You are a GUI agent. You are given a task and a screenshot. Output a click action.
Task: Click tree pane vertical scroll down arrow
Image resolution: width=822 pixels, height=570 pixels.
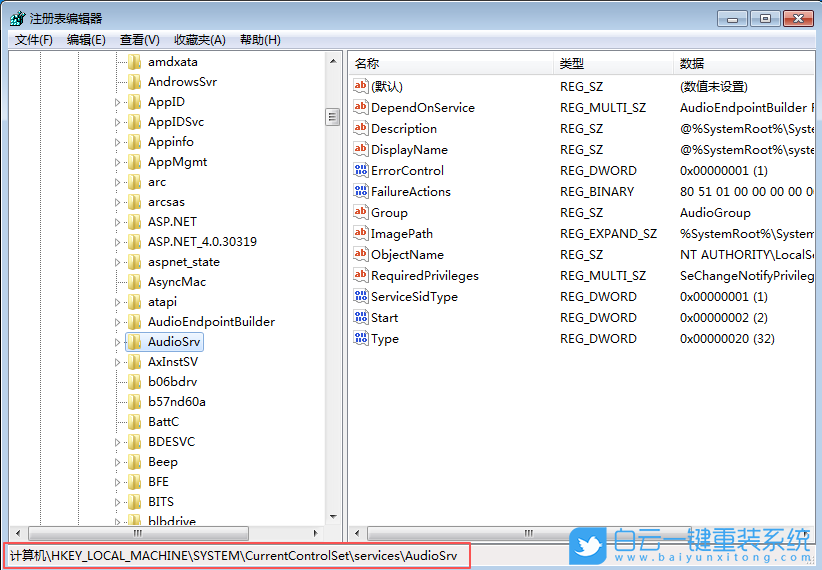(333, 517)
